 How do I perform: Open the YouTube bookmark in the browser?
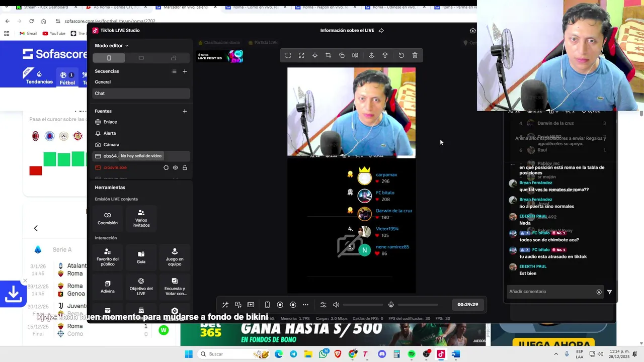(54, 33)
